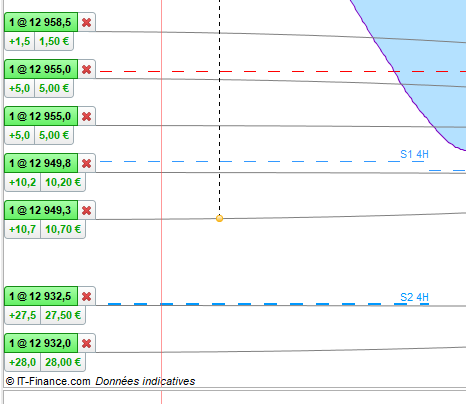Select the 1 @ 12 958,5 position label
Screen dimensions: 466x404
coord(41,22)
